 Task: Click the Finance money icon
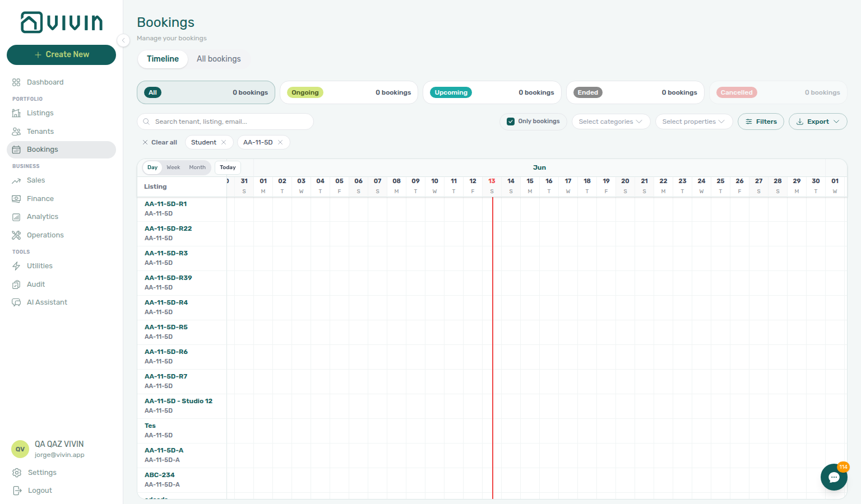click(x=16, y=199)
